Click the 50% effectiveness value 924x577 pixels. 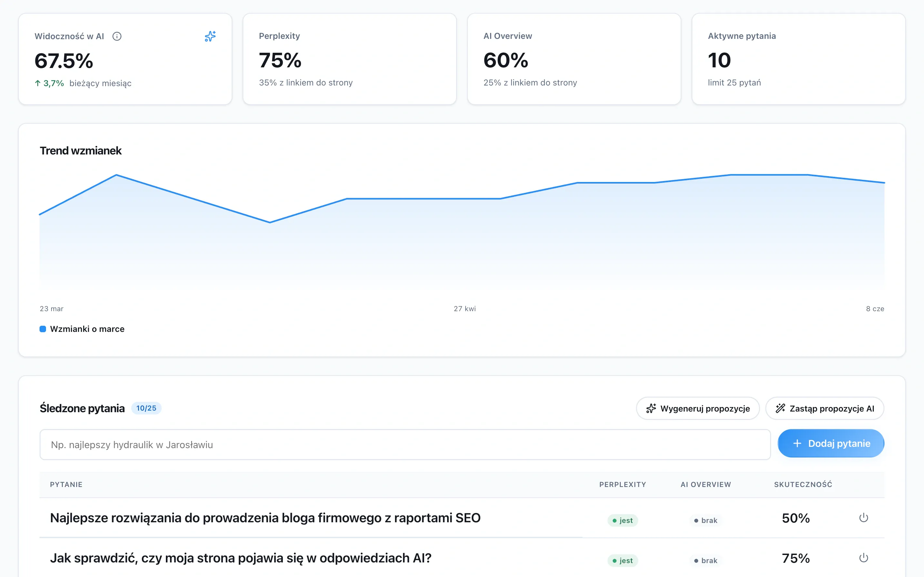(796, 518)
